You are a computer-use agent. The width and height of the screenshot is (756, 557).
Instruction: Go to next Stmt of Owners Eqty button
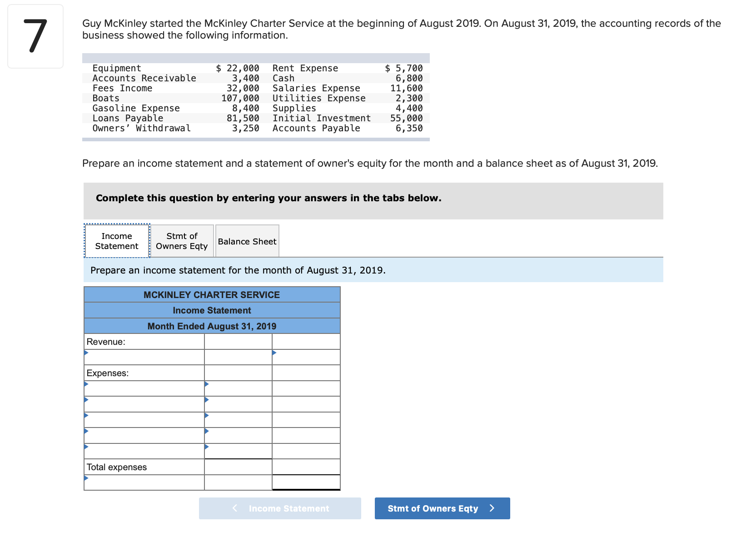tap(442, 508)
